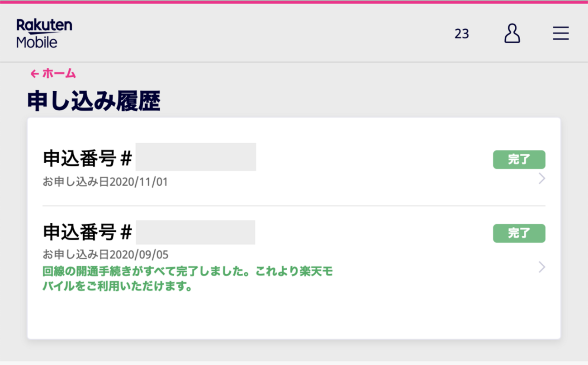The height and width of the screenshot is (365, 588).
Task: Click the お申し込み日2020/09/05 date text
Action: click(x=105, y=254)
